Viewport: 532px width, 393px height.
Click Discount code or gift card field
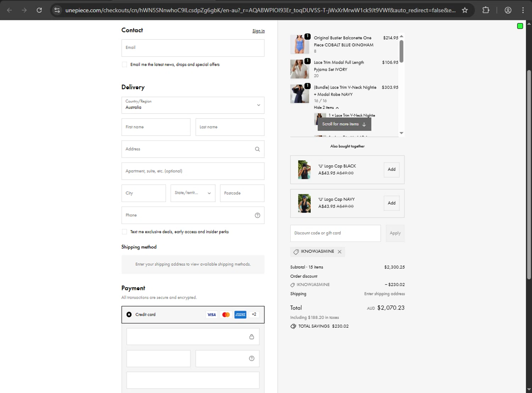point(336,233)
